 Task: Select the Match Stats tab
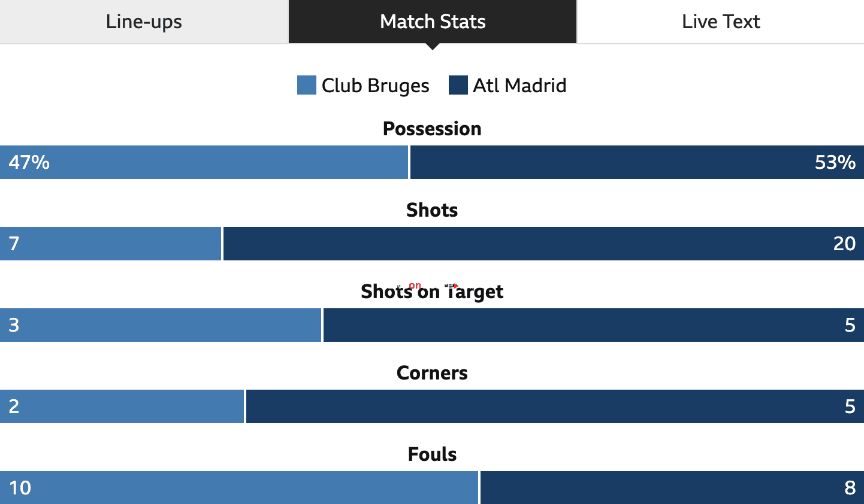tap(433, 22)
